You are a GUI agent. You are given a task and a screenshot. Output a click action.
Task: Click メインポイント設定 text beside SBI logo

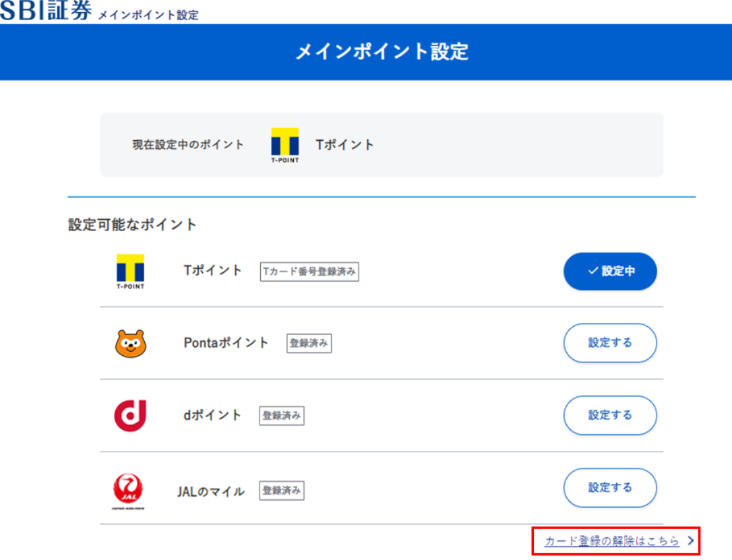(148, 15)
